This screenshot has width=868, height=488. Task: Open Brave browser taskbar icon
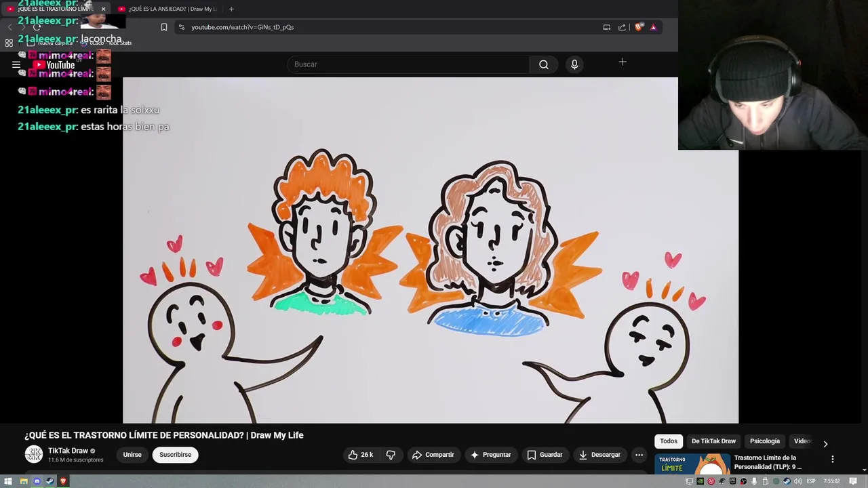click(x=64, y=481)
